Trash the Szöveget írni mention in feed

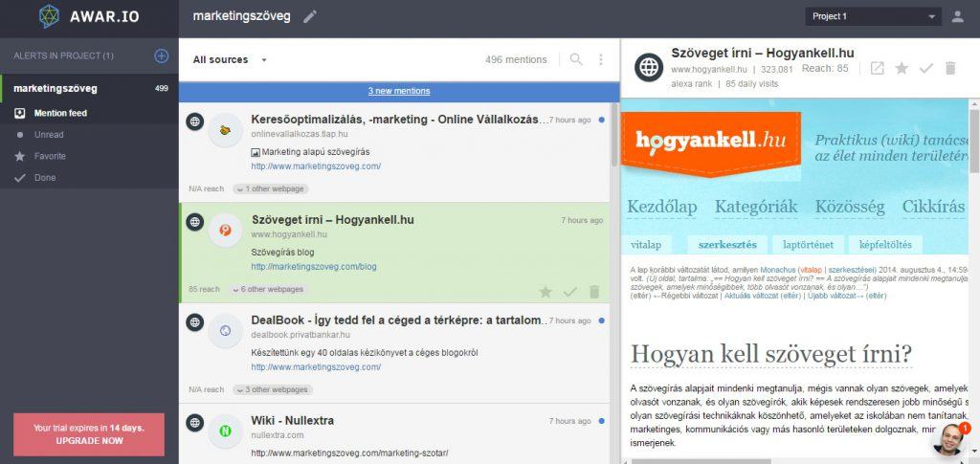594,292
